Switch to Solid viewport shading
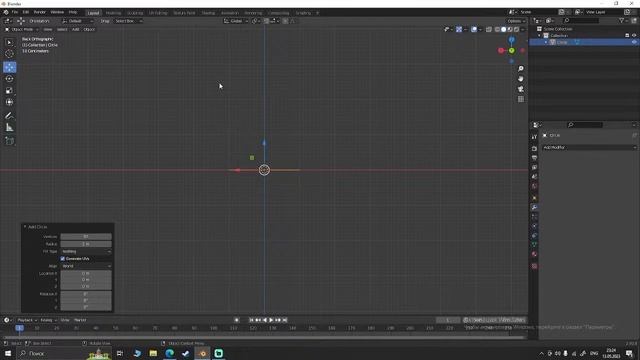Viewport: 640px width, 360px height. 503,29
